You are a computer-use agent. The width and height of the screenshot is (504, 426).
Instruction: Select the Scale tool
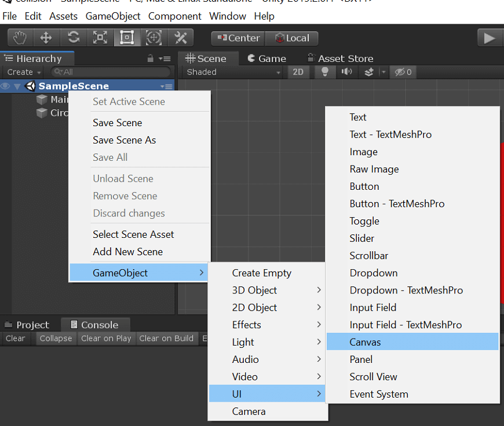(100, 37)
